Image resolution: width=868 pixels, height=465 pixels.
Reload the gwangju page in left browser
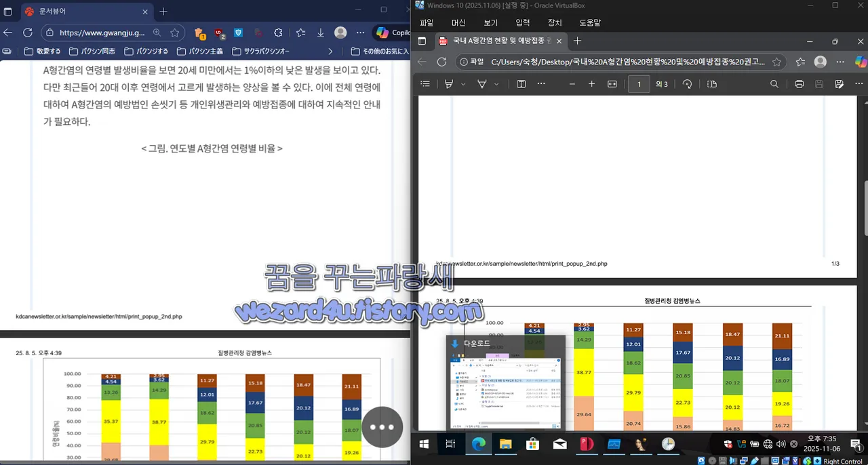(x=28, y=33)
